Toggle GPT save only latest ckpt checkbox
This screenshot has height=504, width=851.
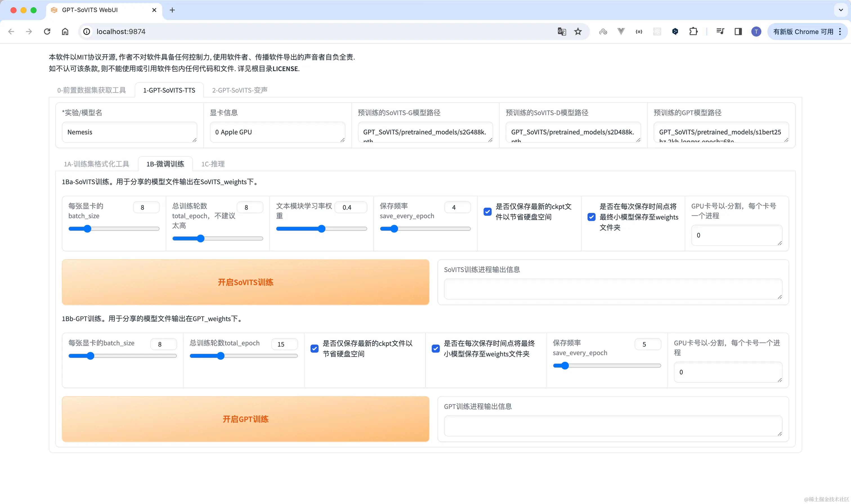(x=315, y=348)
